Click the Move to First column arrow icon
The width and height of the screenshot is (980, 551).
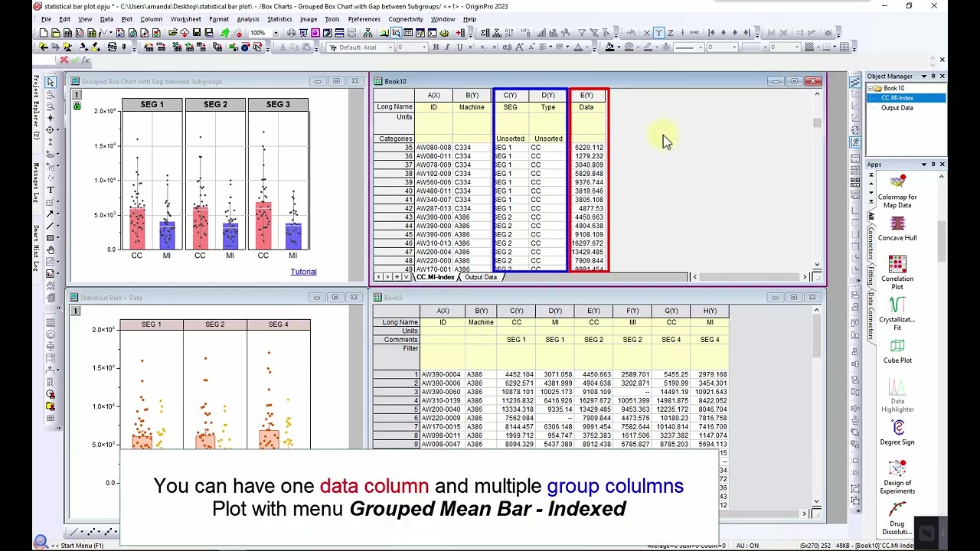[711, 33]
